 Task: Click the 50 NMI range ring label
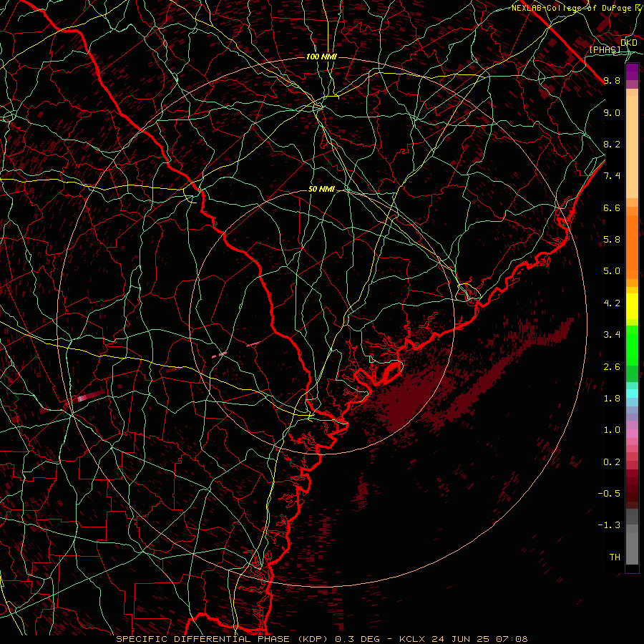(x=321, y=190)
